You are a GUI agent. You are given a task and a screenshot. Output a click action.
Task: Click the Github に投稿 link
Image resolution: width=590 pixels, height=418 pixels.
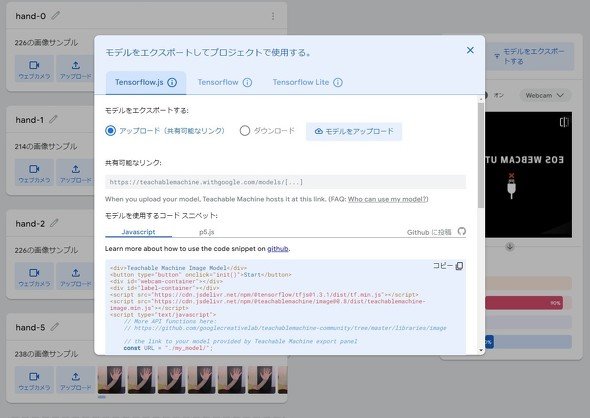pyautogui.click(x=429, y=232)
